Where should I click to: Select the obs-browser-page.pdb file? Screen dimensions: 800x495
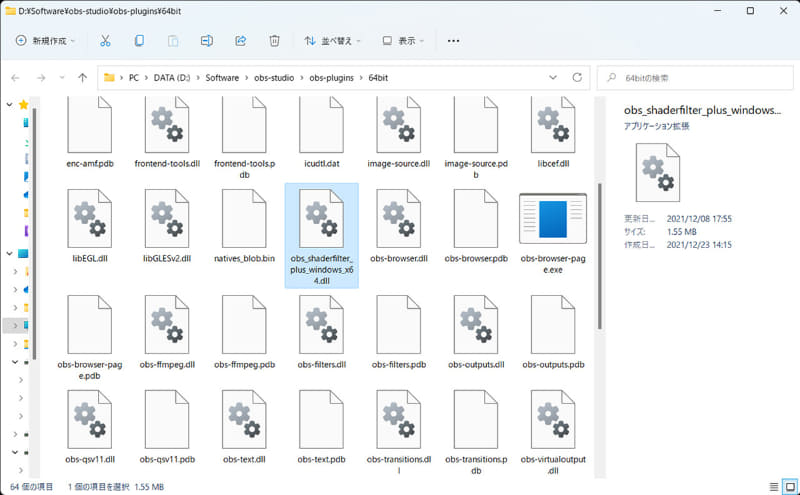coord(90,337)
